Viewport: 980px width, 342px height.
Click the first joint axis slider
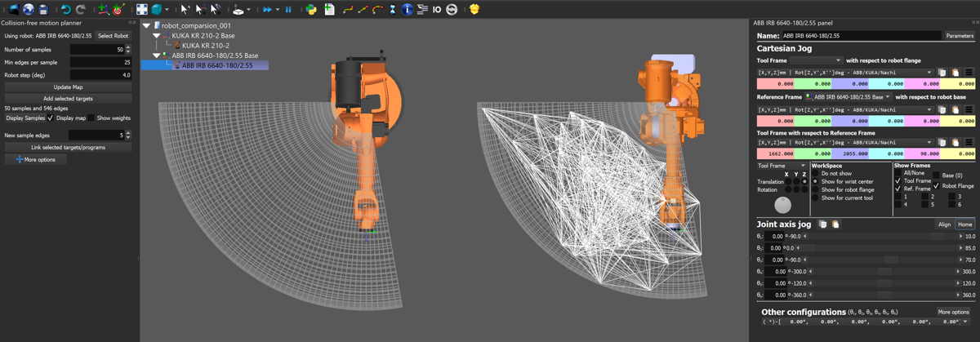pyautogui.click(x=878, y=237)
